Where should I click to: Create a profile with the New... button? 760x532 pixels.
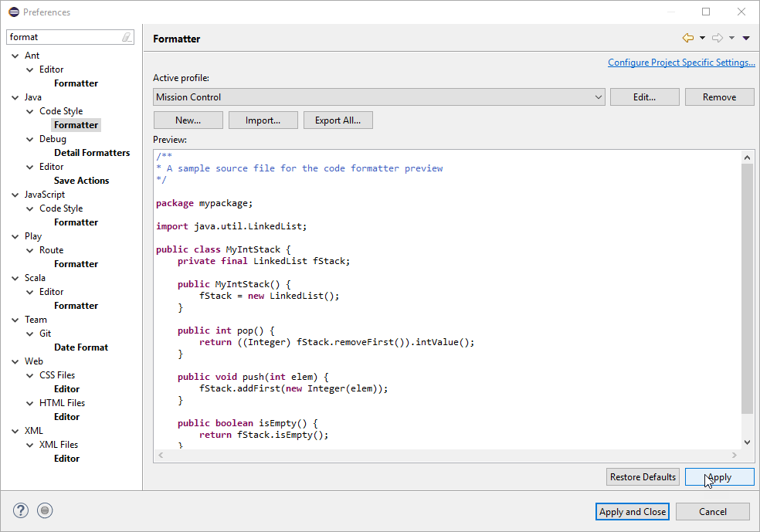click(x=188, y=120)
